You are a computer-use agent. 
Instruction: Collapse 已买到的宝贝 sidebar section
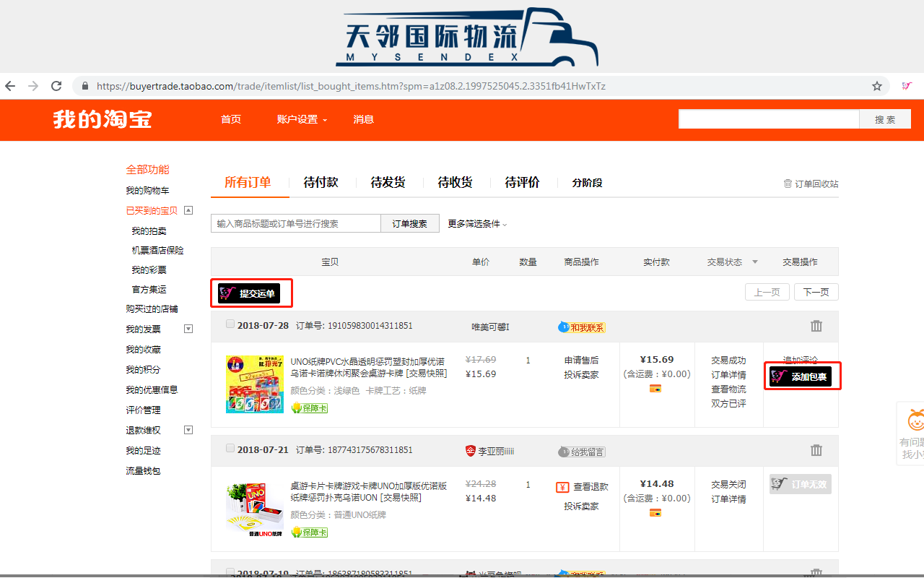188,210
